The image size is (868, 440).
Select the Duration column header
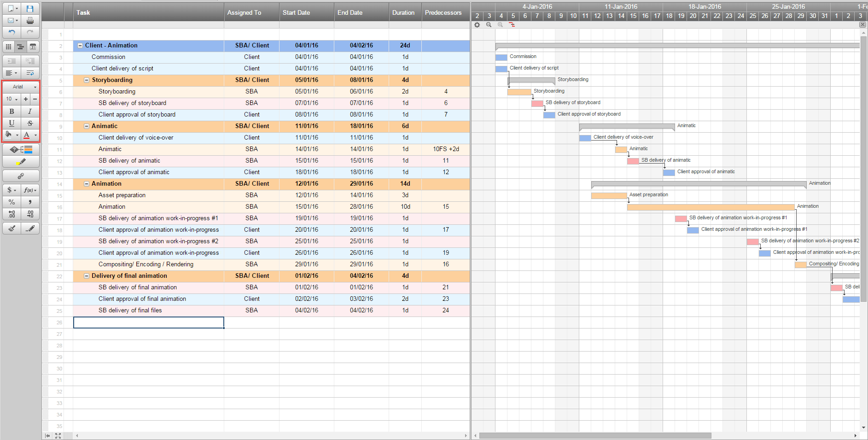[404, 12]
